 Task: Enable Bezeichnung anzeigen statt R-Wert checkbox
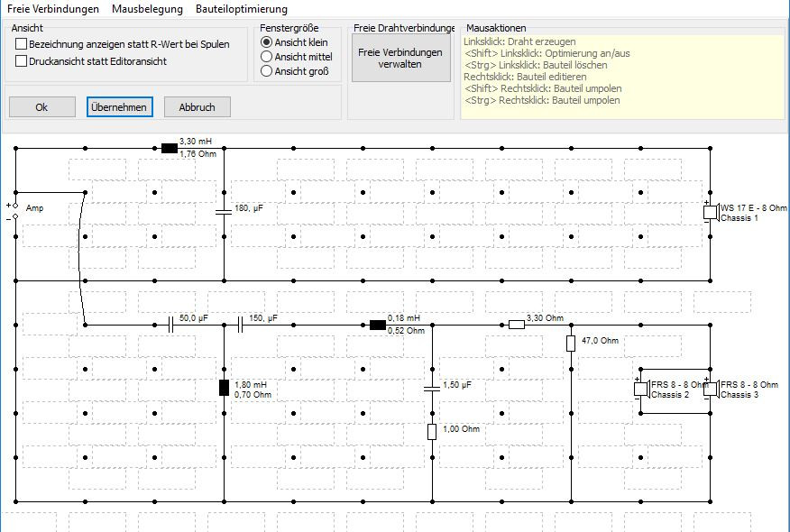21,44
